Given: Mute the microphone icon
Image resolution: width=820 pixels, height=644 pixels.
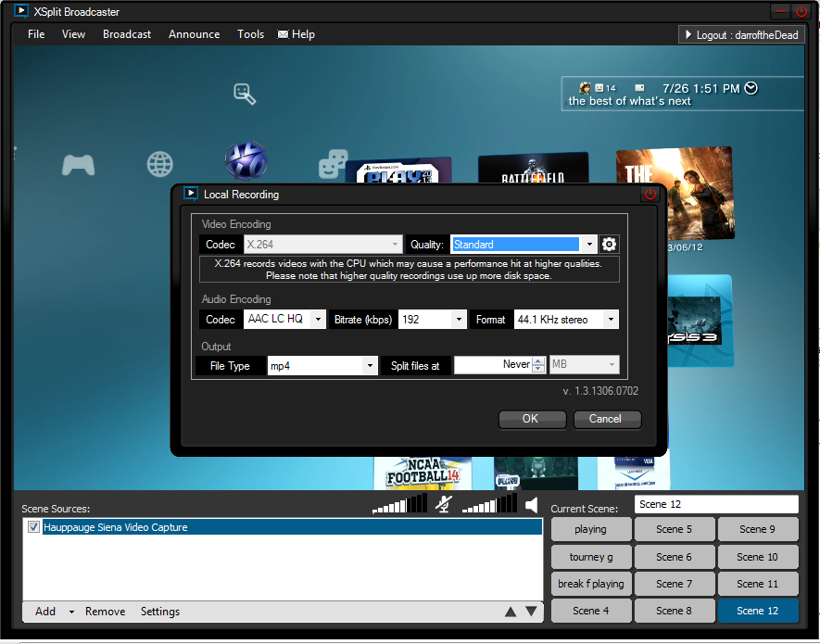Looking at the screenshot, I should pyautogui.click(x=444, y=504).
